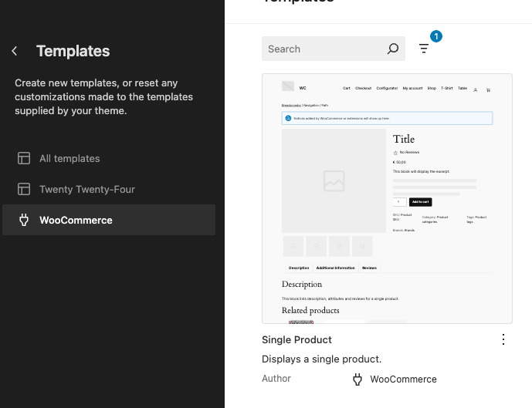
Task: Select the Twenty Twenty-Four label in the sidebar
Action: [87, 190]
